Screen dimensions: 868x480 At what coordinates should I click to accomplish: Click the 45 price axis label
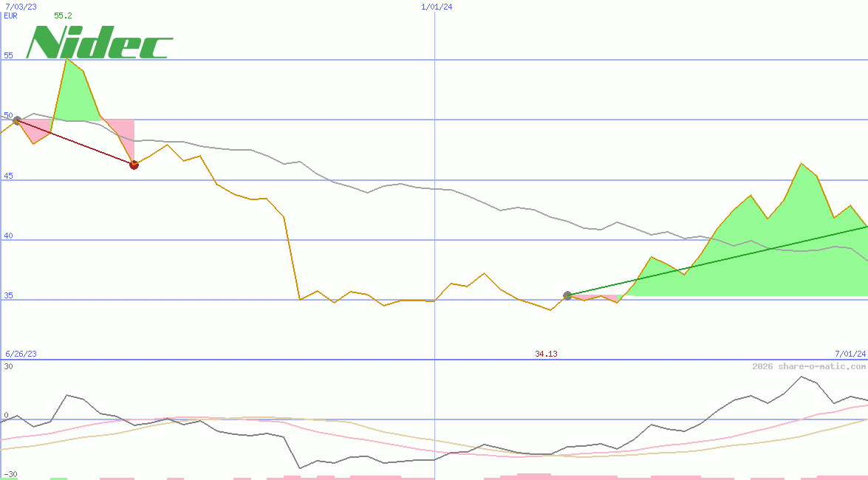point(8,176)
